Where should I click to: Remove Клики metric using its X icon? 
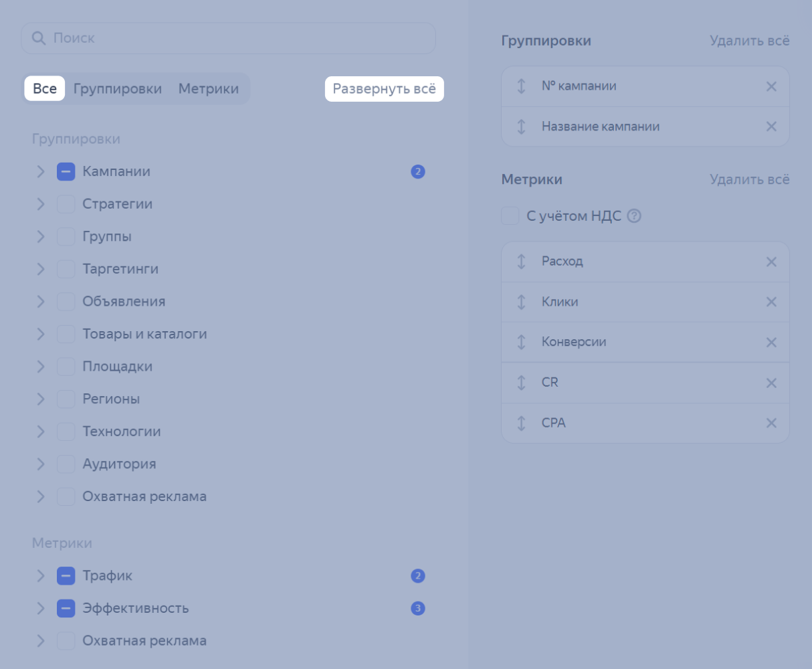[x=771, y=302]
